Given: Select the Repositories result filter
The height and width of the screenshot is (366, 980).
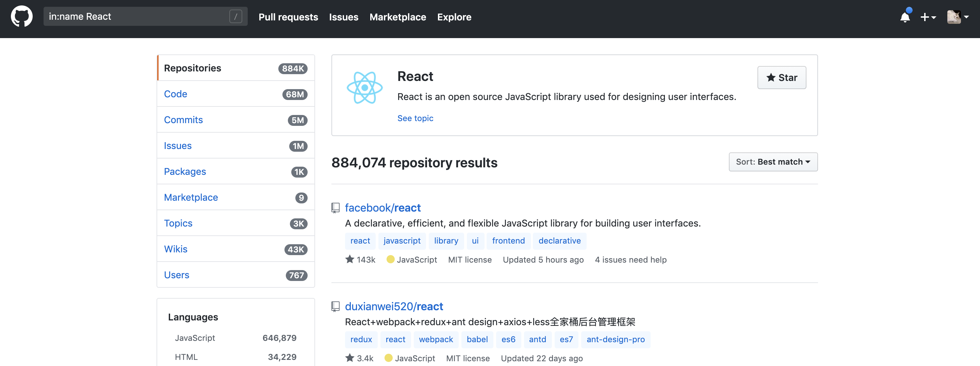Looking at the screenshot, I should coord(236,68).
